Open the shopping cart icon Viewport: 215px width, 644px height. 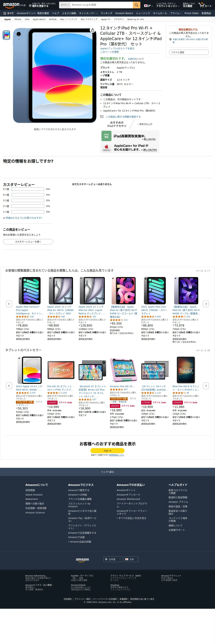click(x=205, y=5)
